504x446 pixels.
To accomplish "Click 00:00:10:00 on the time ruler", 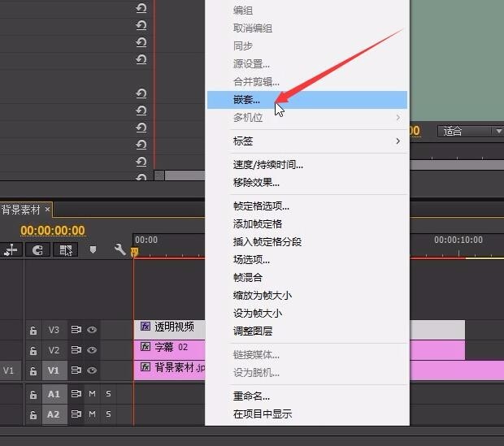I will tap(458, 240).
